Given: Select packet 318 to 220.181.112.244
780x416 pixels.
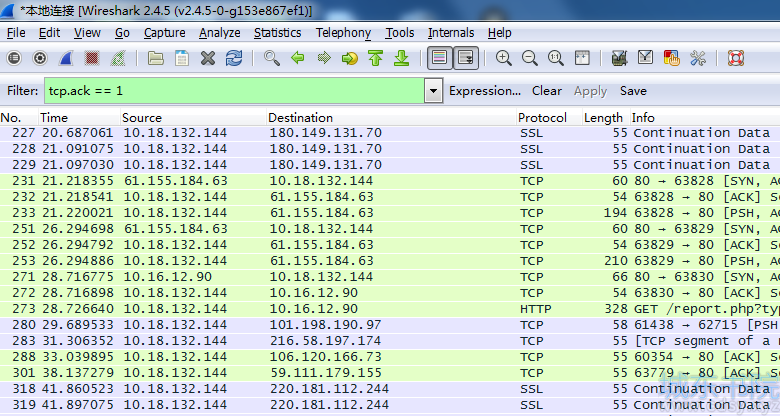Looking at the screenshot, I should point(390,389).
